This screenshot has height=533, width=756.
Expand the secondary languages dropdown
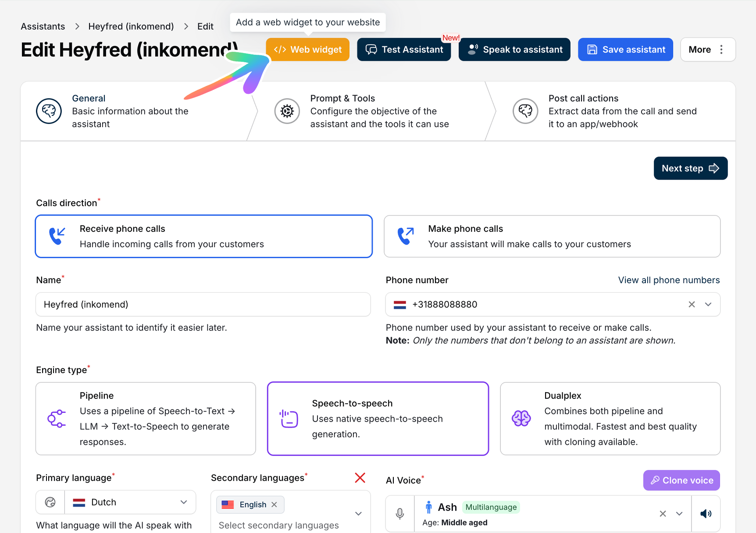[358, 514]
